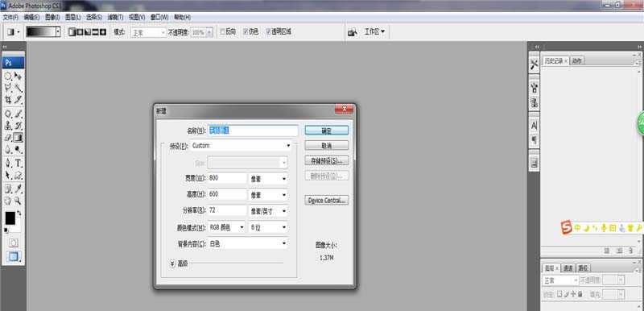This screenshot has width=644, height=311.
Task: Open the 图像(I) menu
Action: pyautogui.click(x=52, y=17)
